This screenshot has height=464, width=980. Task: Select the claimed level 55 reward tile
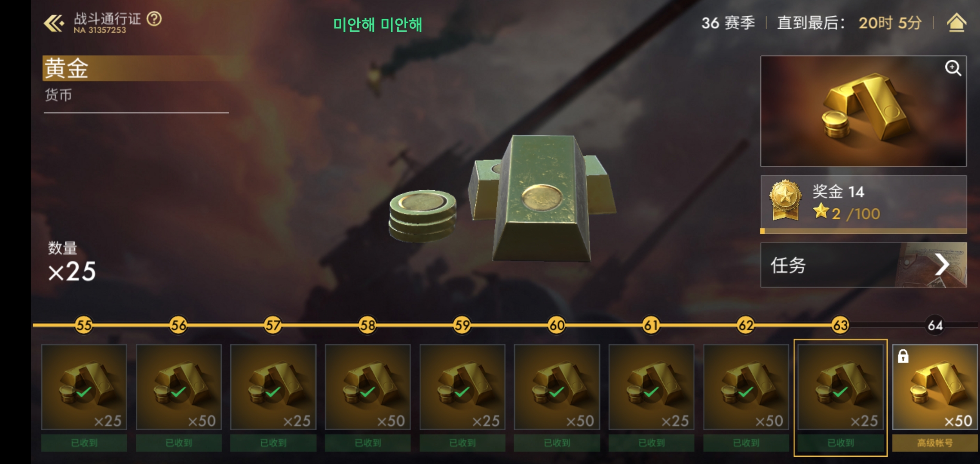click(x=84, y=387)
